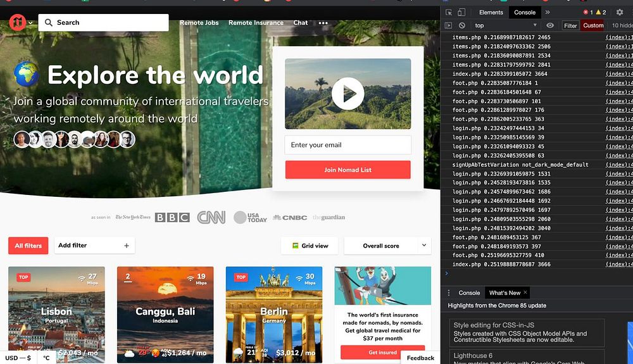Switch to the Elements tab
This screenshot has width=633, height=364.
[x=491, y=13]
